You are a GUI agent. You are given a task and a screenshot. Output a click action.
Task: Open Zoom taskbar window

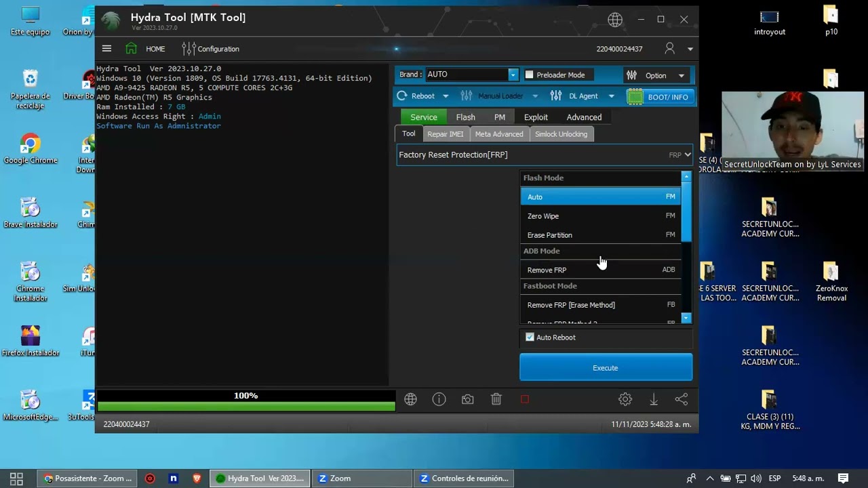point(362,479)
